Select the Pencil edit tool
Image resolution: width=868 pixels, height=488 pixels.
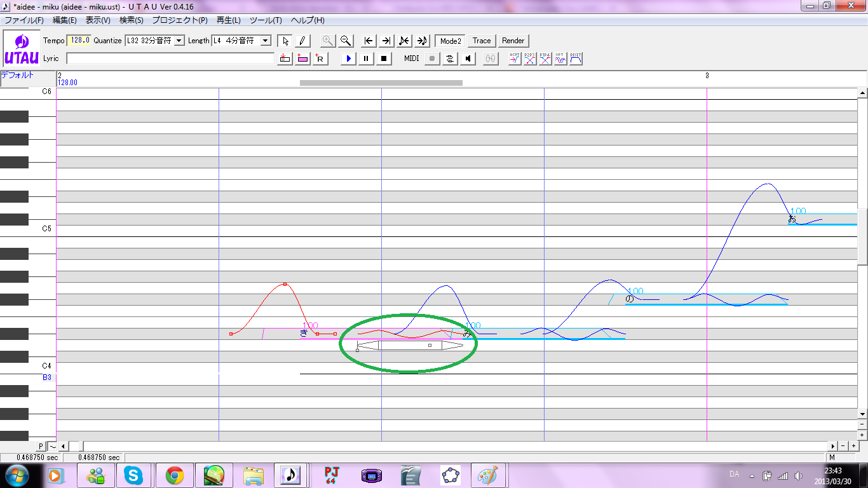pos(302,41)
